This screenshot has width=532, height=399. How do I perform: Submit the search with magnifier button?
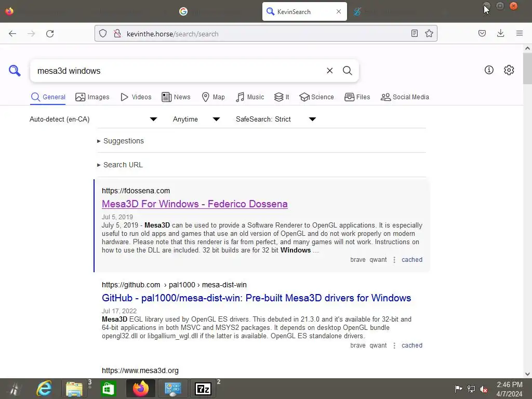click(347, 71)
